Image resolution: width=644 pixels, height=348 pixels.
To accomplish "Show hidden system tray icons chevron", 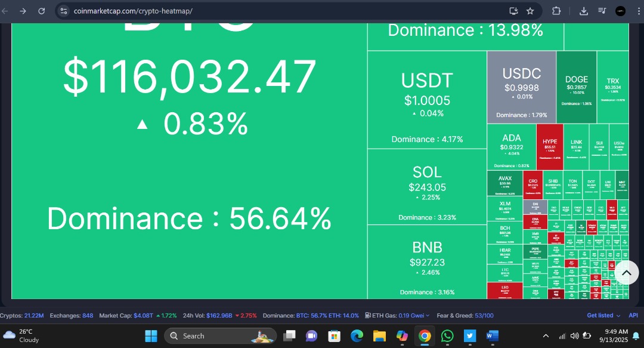I will point(546,336).
